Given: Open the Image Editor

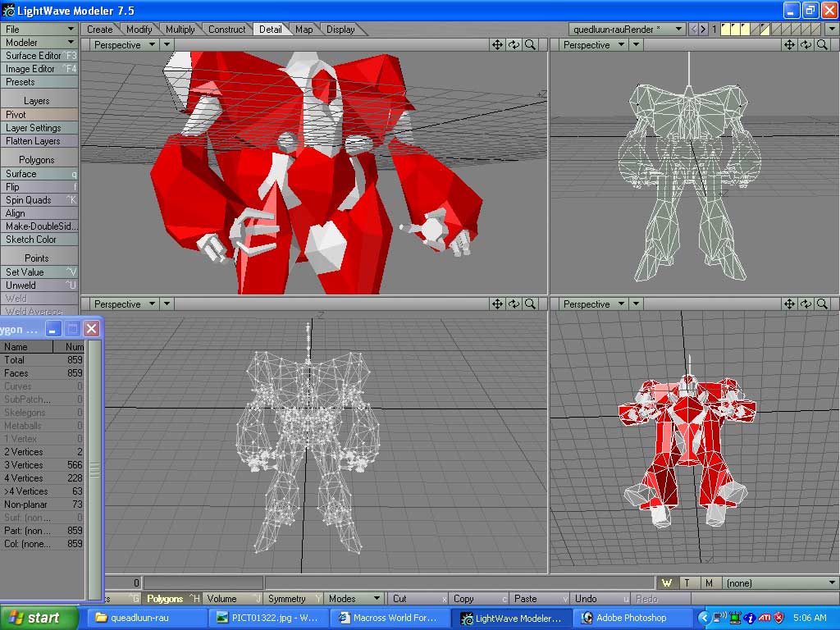Looking at the screenshot, I should [x=39, y=69].
